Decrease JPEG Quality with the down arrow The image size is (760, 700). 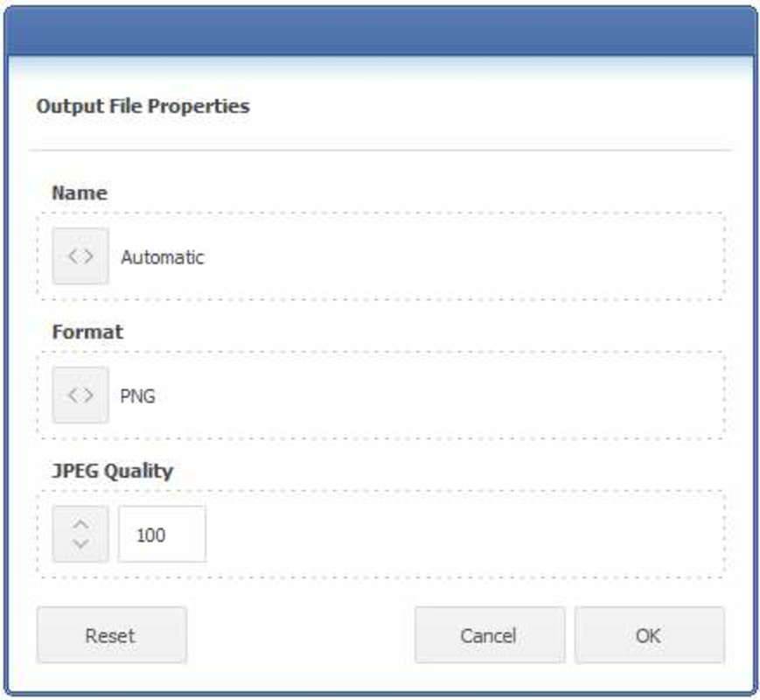tap(80, 544)
